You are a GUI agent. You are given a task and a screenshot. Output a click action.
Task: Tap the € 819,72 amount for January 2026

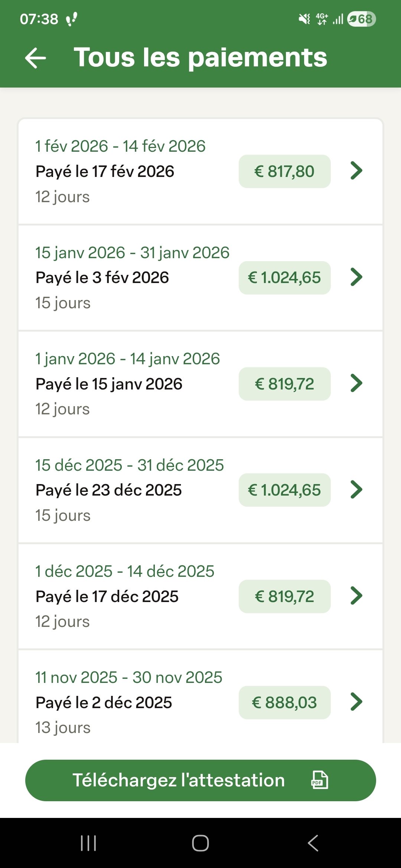pyautogui.click(x=284, y=384)
